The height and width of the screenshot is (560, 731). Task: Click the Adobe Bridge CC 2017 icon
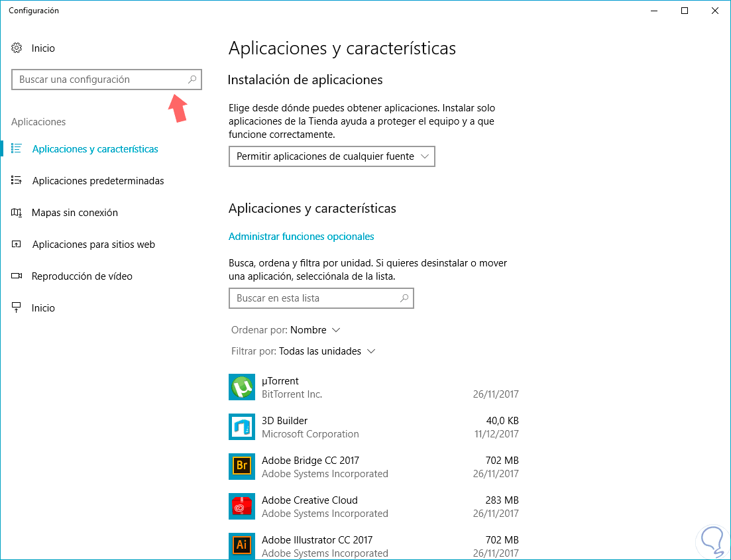(x=242, y=467)
